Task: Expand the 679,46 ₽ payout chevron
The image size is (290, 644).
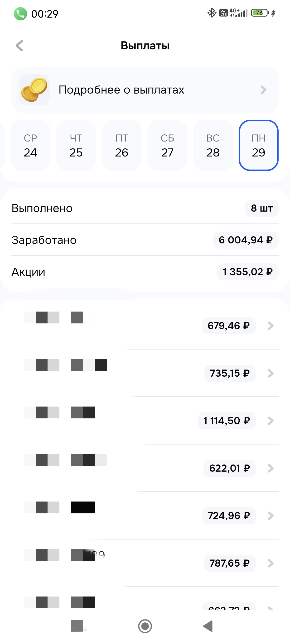Action: click(271, 326)
